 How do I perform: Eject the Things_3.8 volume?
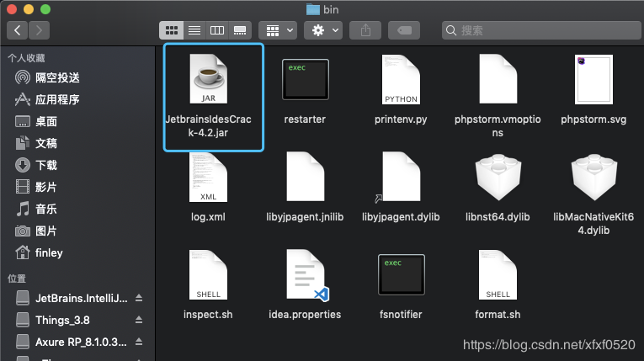[x=139, y=320]
